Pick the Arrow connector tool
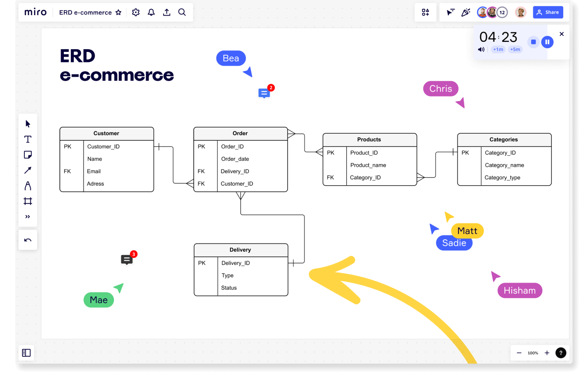 [x=28, y=170]
